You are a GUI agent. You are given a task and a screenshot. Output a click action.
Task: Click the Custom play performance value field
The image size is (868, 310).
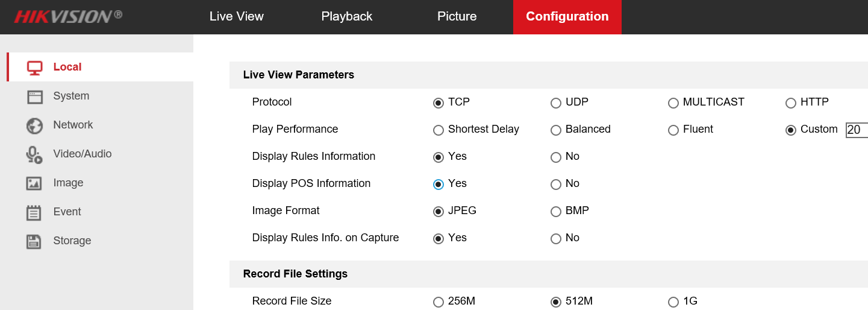[857, 130]
